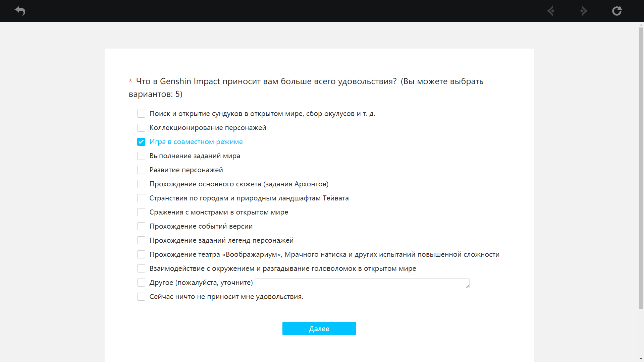
Task: Tick "Странствия по городам" checkbox
Action: pos(141,198)
